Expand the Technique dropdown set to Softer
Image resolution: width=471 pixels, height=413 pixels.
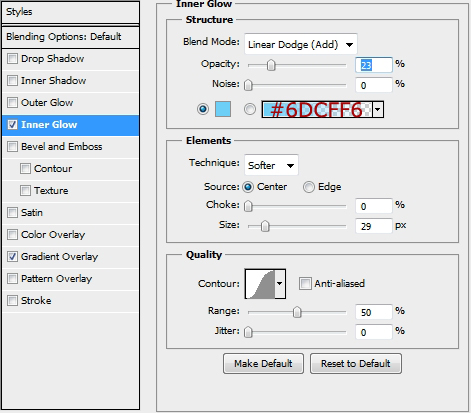(271, 165)
